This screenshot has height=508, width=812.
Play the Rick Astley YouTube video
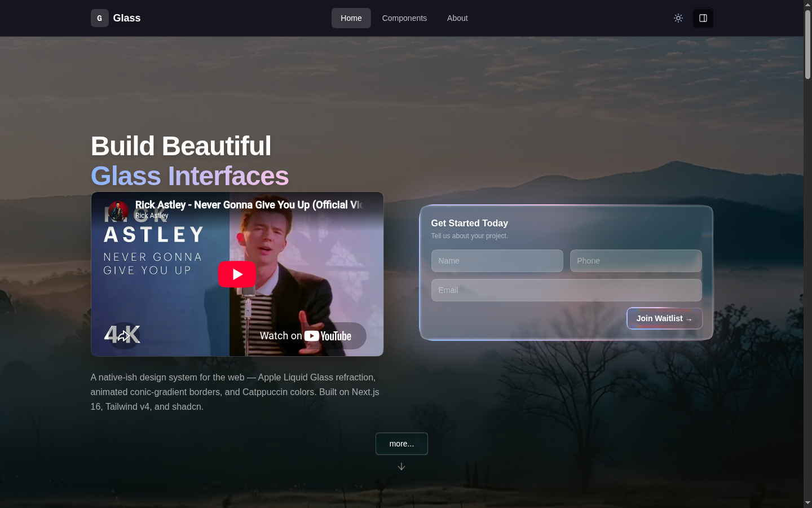[x=237, y=274]
